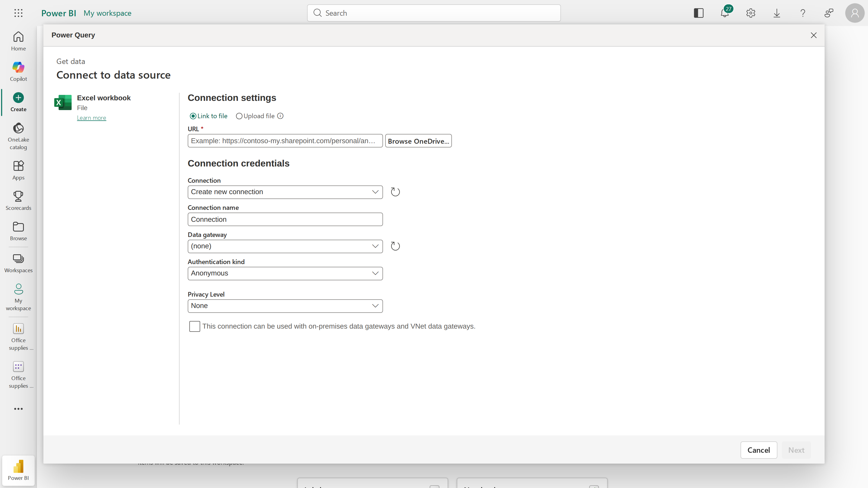The image size is (868, 488).
Task: Click the Cancel button
Action: click(x=758, y=450)
